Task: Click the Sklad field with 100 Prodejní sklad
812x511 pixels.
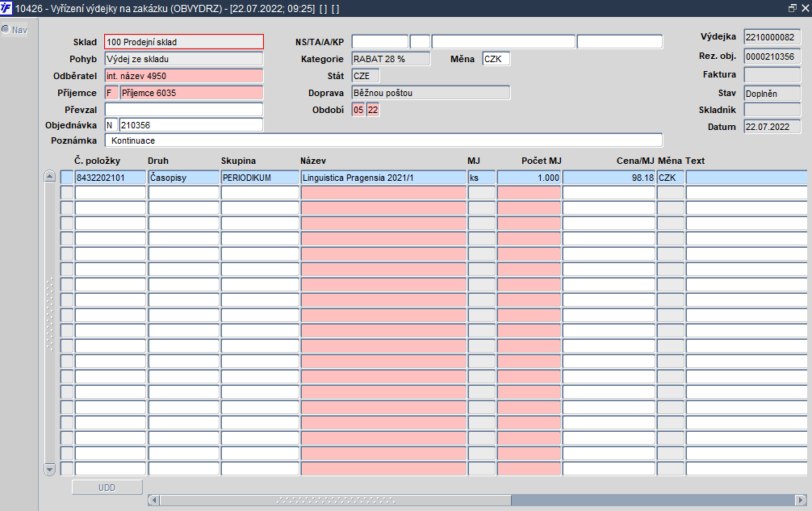Action: [184, 42]
